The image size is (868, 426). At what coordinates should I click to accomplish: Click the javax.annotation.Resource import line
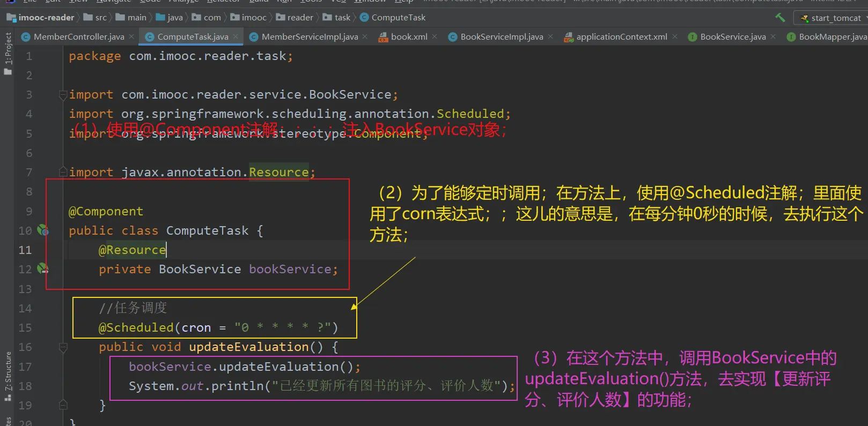[x=192, y=172]
